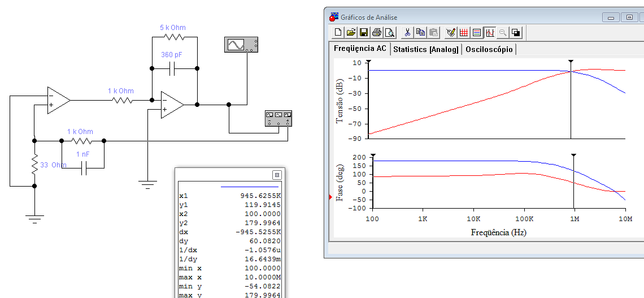644x298 pixels.
Task: Toggle the graph cursors icon
Action: [490, 32]
